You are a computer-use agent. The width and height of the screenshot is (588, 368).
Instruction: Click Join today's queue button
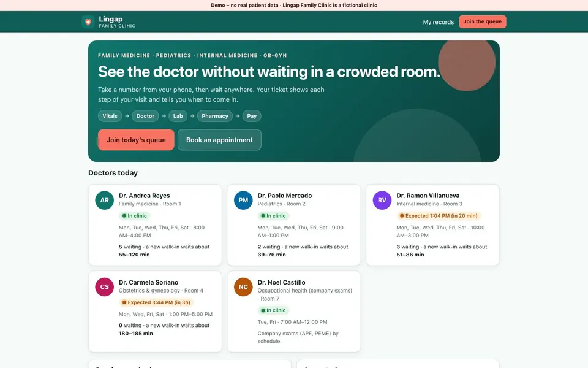(x=136, y=140)
